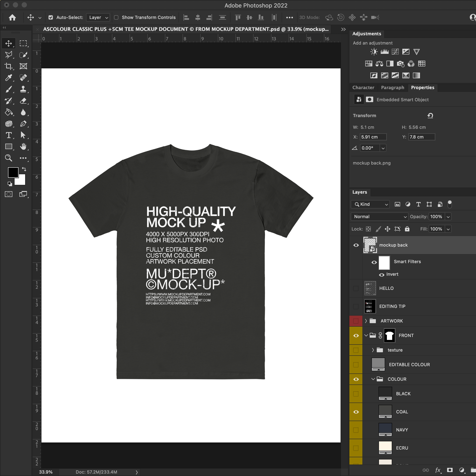Hide the COAL colour layer
This screenshot has height=476, width=476.
point(356,412)
